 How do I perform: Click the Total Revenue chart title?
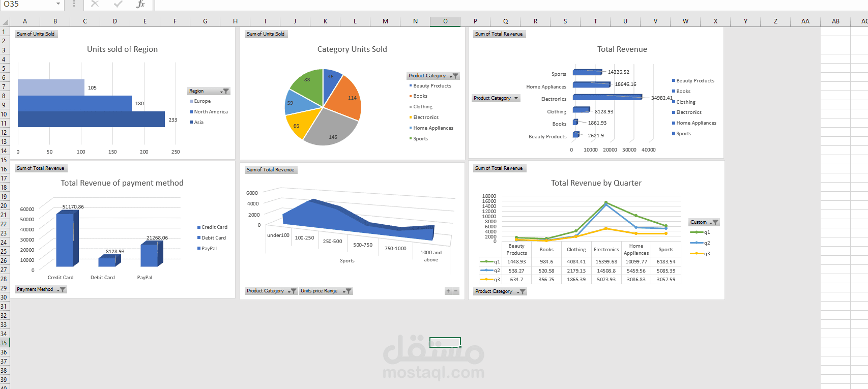click(x=622, y=49)
